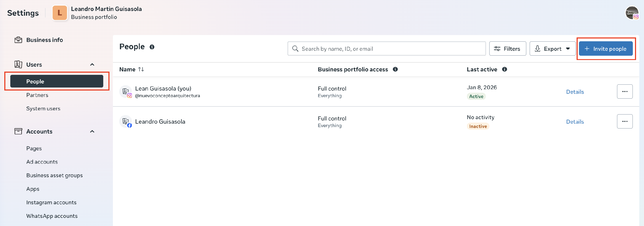The height and width of the screenshot is (226, 644).
Task: Click the Business portfolio access info icon
Action: click(395, 69)
